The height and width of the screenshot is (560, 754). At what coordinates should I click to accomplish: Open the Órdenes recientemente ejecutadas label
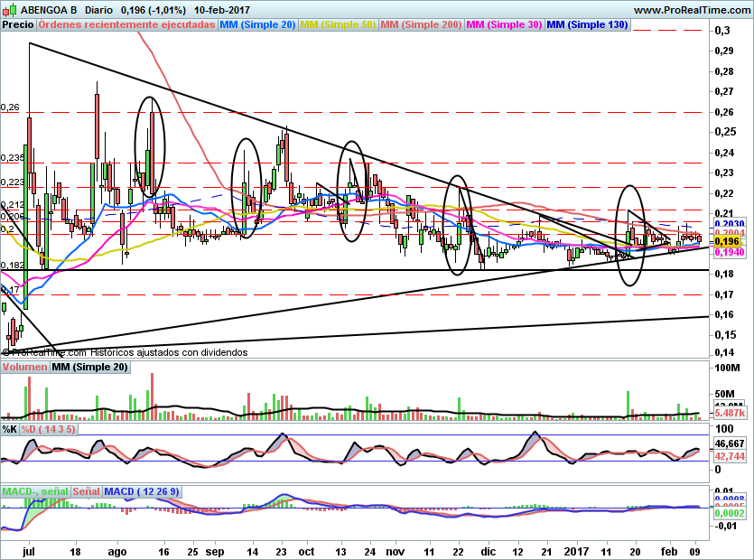click(x=127, y=24)
